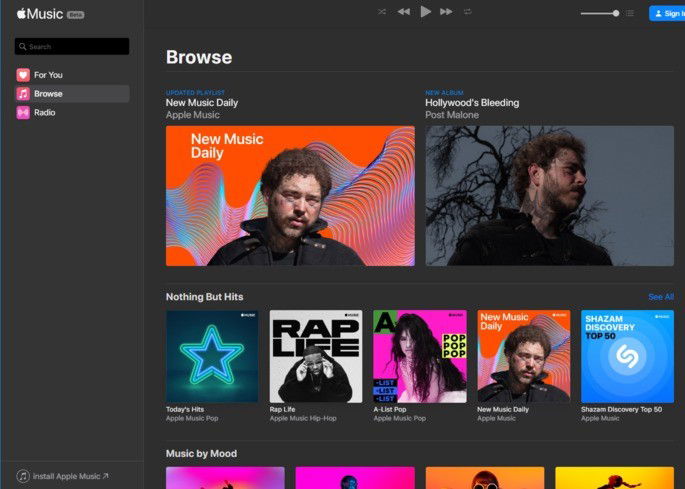Open Radio in the sidebar

click(72, 113)
